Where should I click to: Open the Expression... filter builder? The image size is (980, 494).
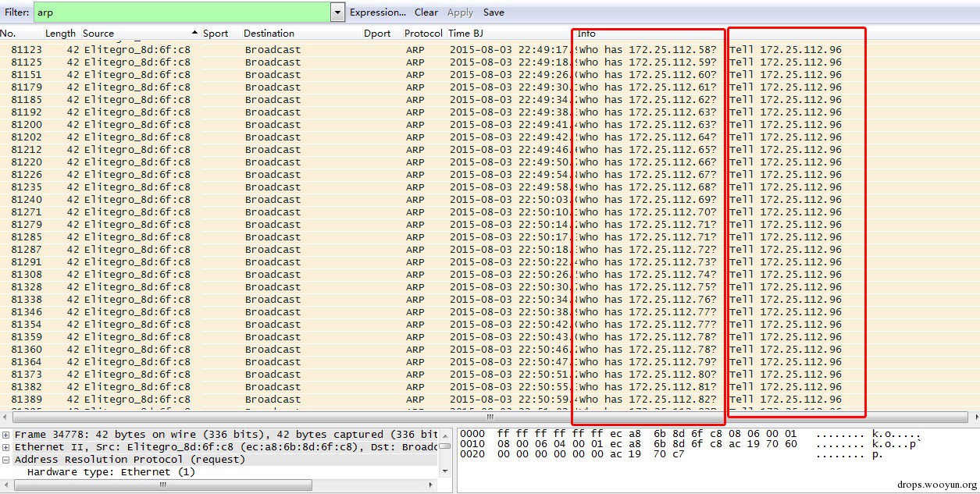(x=378, y=12)
